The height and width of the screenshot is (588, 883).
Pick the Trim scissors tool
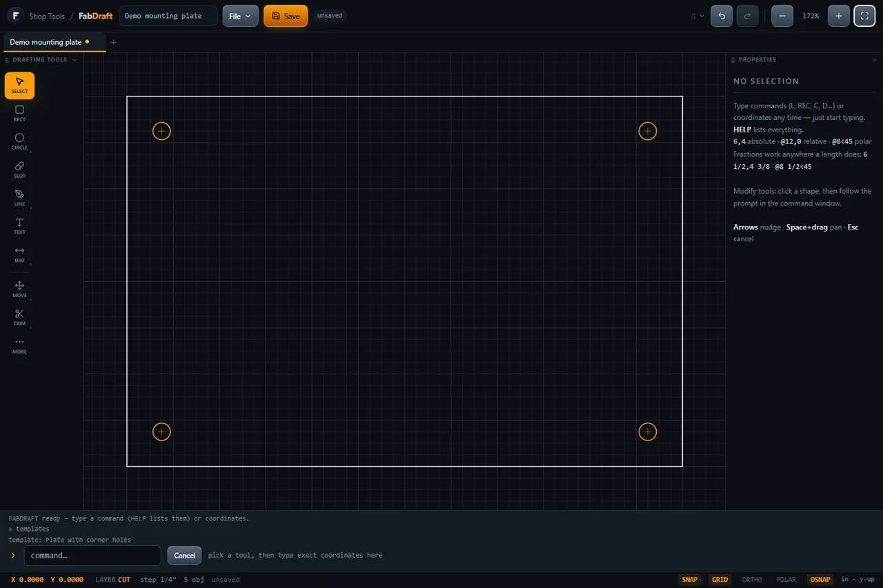[19, 318]
